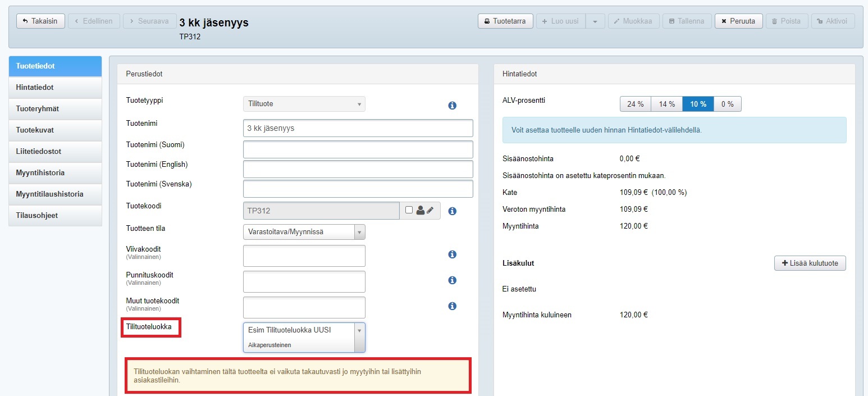Image resolution: width=868 pixels, height=396 pixels.
Task: Open the Tuotetarra label printing button
Action: 505,21
